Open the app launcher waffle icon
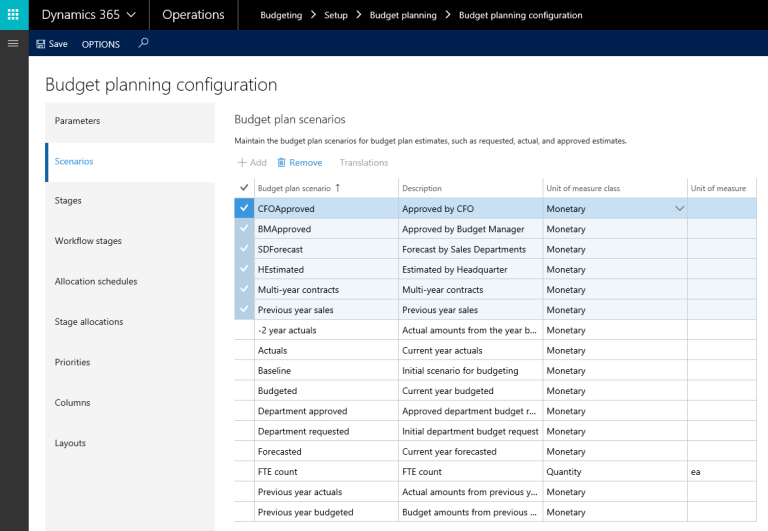The width and height of the screenshot is (768, 531). pyautogui.click(x=13, y=15)
